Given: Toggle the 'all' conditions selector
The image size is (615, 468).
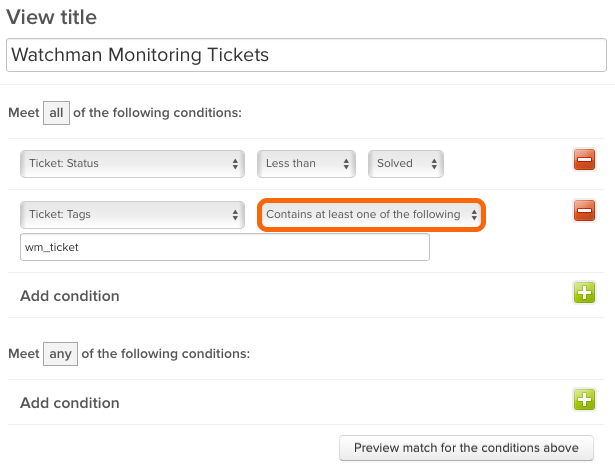Looking at the screenshot, I should 56,113.
